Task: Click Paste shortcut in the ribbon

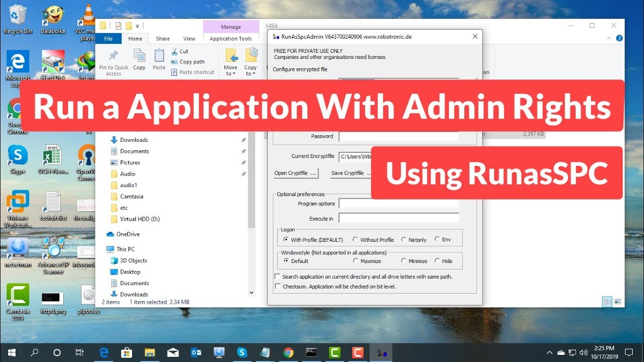Action: pyautogui.click(x=192, y=72)
